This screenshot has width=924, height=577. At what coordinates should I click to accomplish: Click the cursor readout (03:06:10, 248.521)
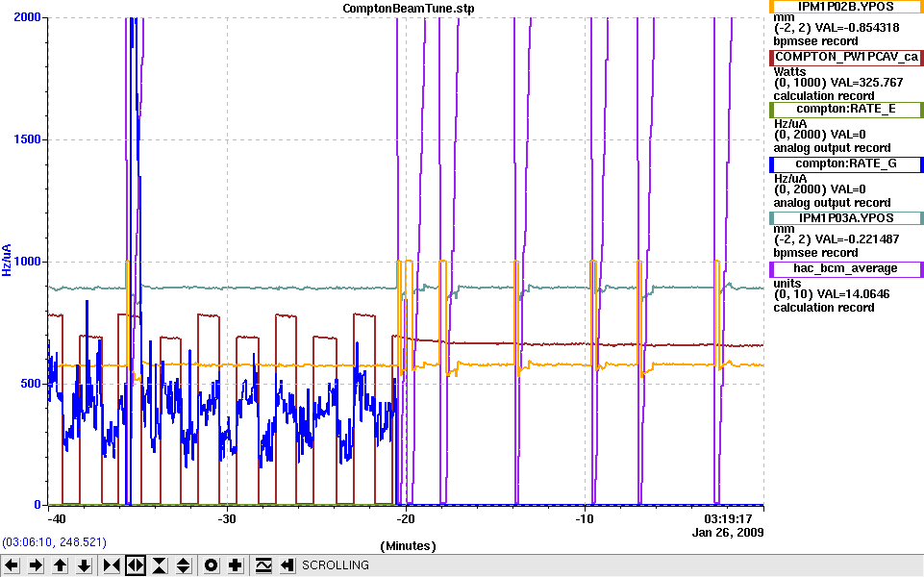(55, 542)
